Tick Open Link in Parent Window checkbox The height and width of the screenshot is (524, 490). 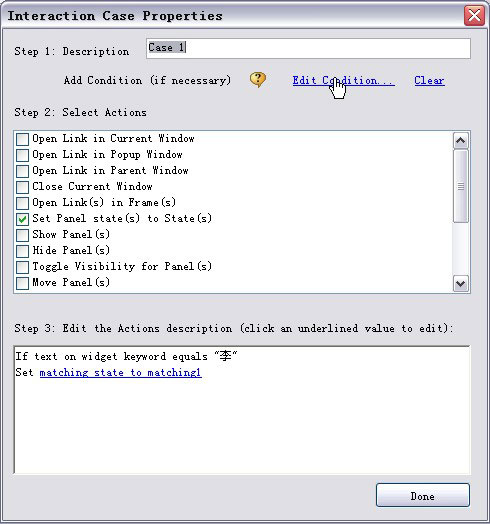(x=22, y=171)
